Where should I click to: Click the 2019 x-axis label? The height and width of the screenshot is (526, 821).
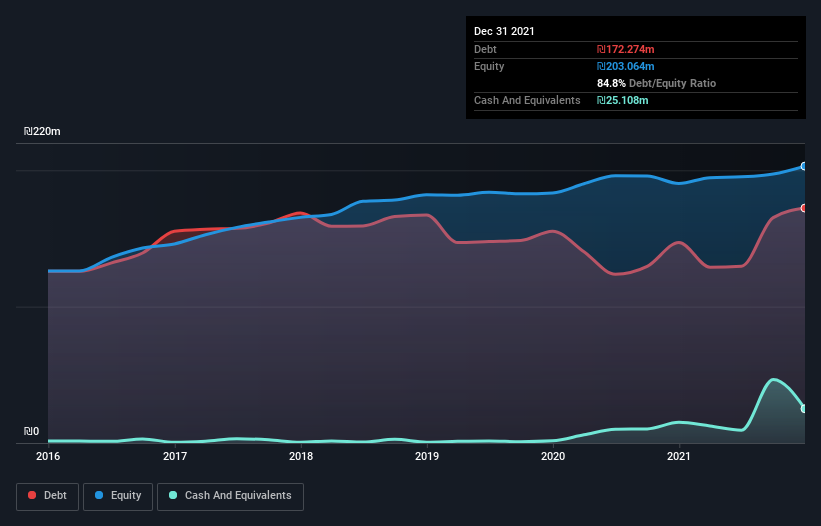[427, 456]
